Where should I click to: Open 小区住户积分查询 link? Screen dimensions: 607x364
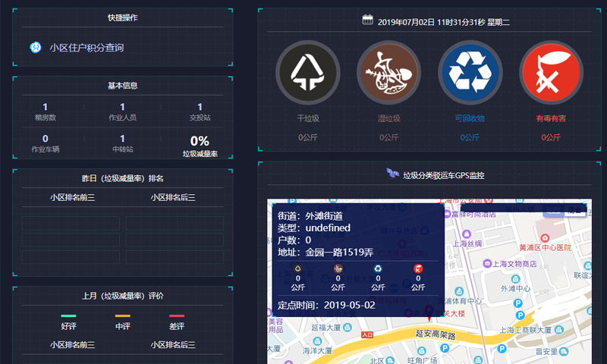click(86, 48)
